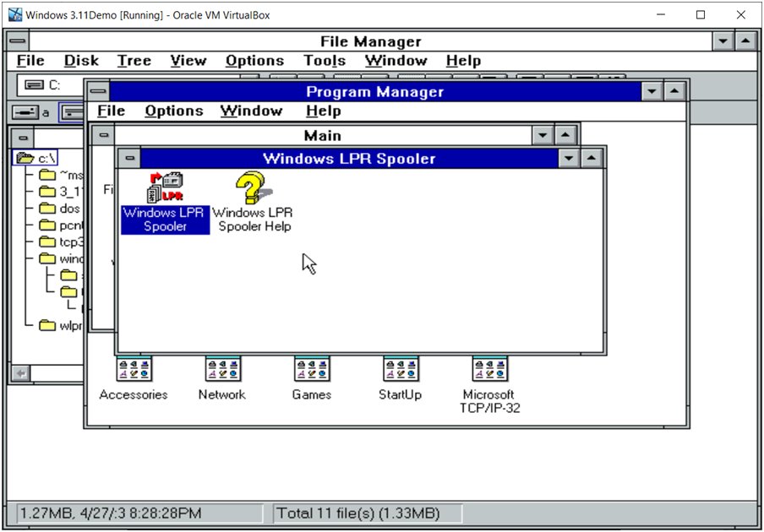764x532 pixels.
Task: Open File Manager's Options menu
Action: [x=255, y=60]
